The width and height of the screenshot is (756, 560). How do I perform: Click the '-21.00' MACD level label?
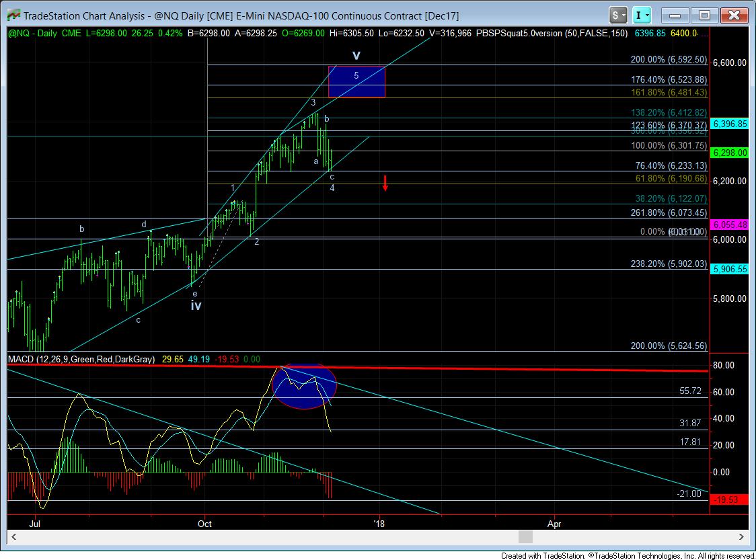tap(689, 493)
